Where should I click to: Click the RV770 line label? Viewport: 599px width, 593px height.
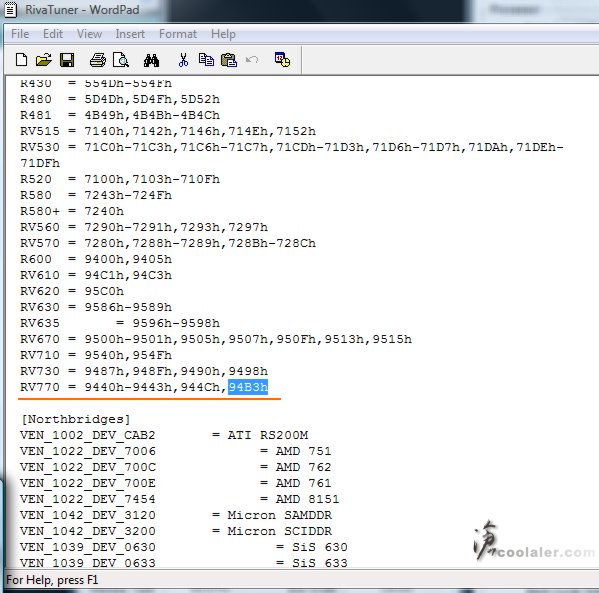(40, 387)
